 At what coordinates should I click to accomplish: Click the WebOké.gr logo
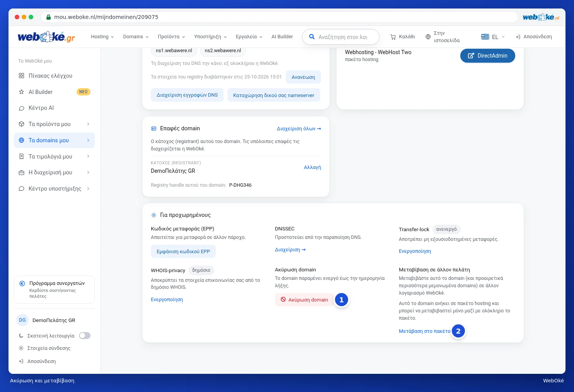(46, 37)
